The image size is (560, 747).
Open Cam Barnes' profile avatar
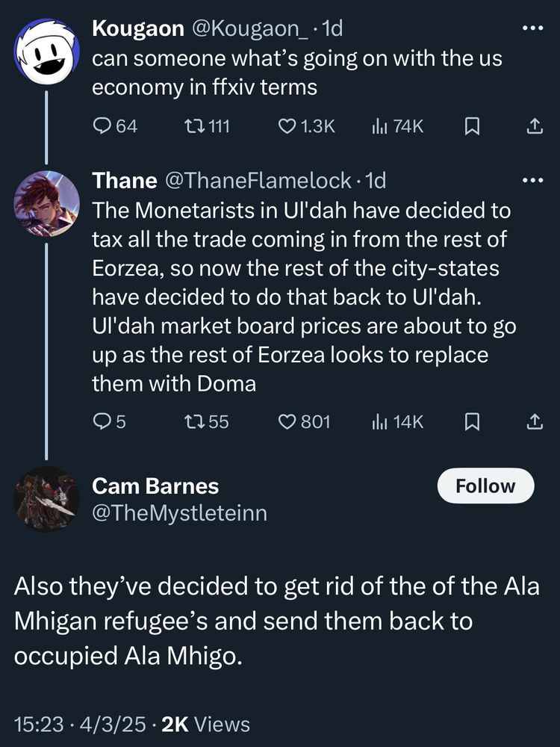pyautogui.click(x=48, y=499)
